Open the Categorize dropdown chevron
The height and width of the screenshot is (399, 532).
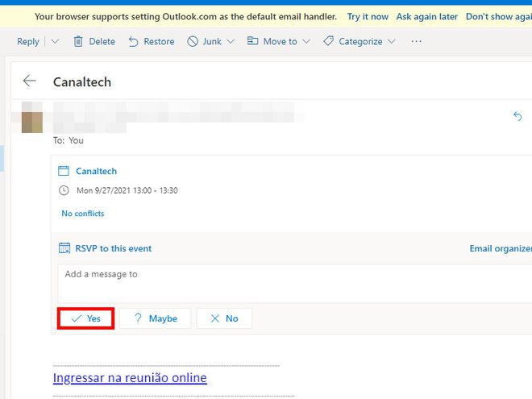(392, 41)
